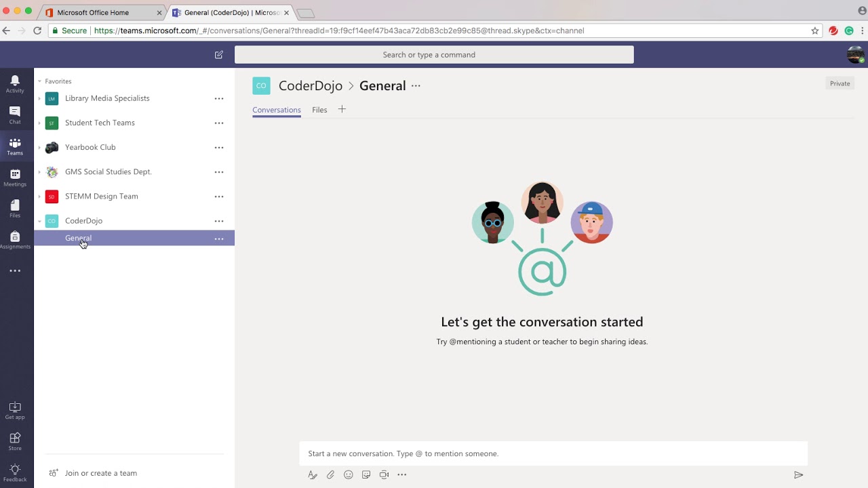
Task: Open the Activity bell icon
Action: [15, 84]
